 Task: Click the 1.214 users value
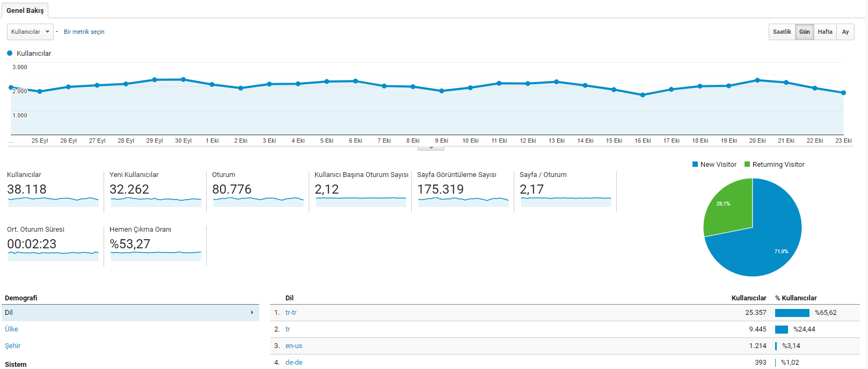click(758, 346)
